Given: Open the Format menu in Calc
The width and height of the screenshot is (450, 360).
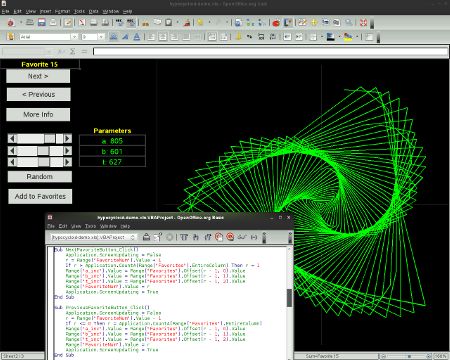Looking at the screenshot, I should pos(62,11).
